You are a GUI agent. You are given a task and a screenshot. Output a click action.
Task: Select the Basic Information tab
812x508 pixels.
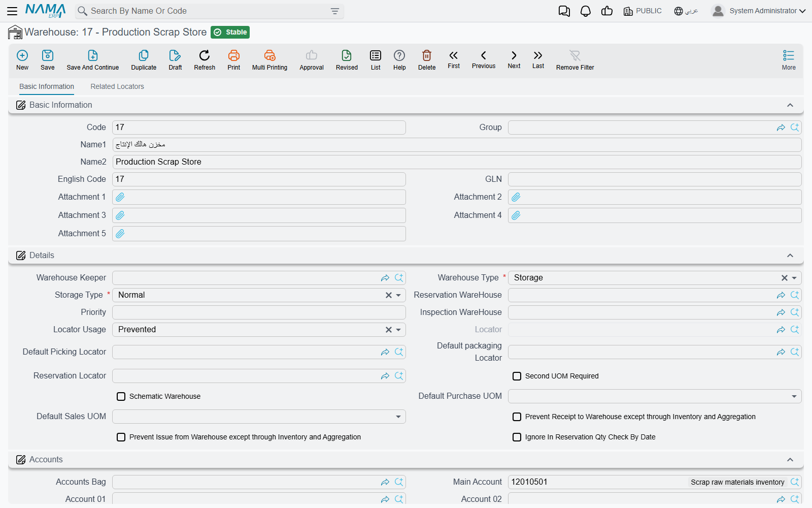click(x=47, y=86)
